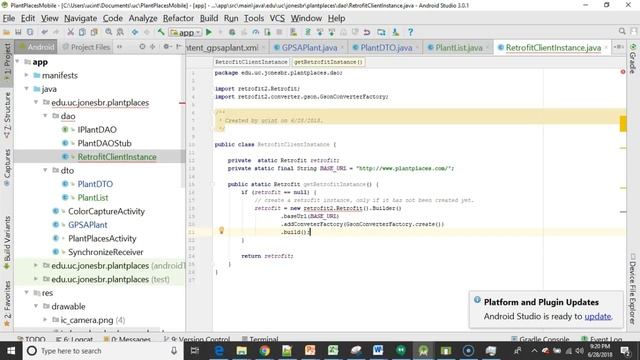This screenshot has width=640, height=360.
Task: Expand the ic_camera.png (4) node
Action: pyautogui.click(x=45, y=320)
